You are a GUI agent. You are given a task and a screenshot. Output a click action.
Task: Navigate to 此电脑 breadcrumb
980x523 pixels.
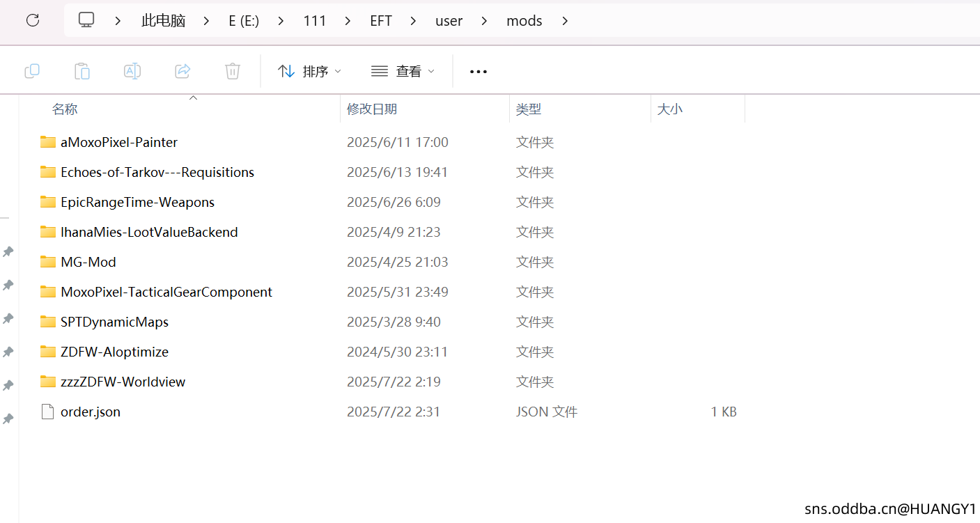click(164, 21)
